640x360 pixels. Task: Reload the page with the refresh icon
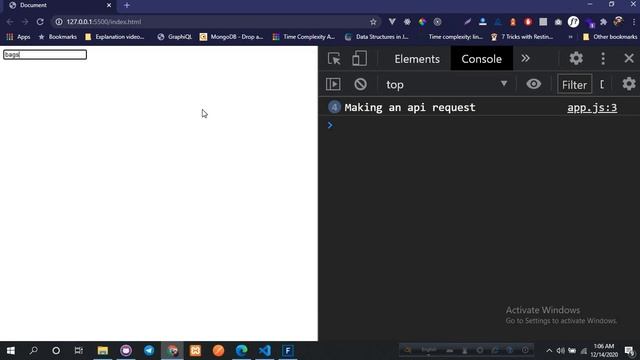click(40, 22)
